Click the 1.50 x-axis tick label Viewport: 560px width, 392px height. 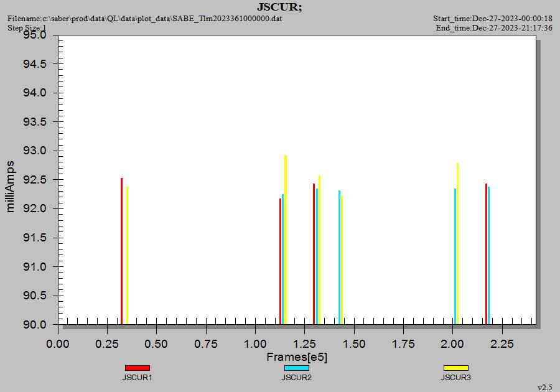(354, 344)
